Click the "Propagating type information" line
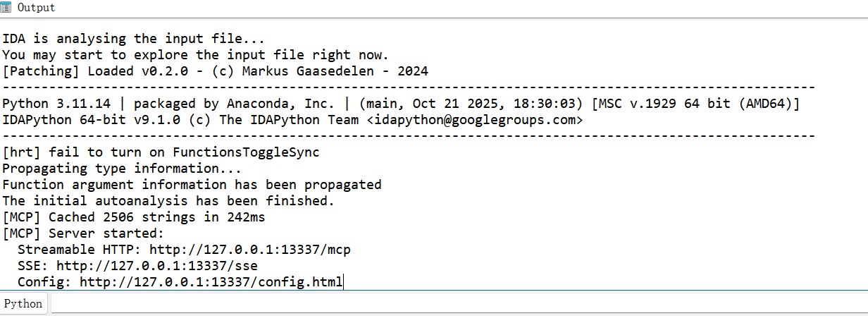The image size is (868, 316). [122, 169]
